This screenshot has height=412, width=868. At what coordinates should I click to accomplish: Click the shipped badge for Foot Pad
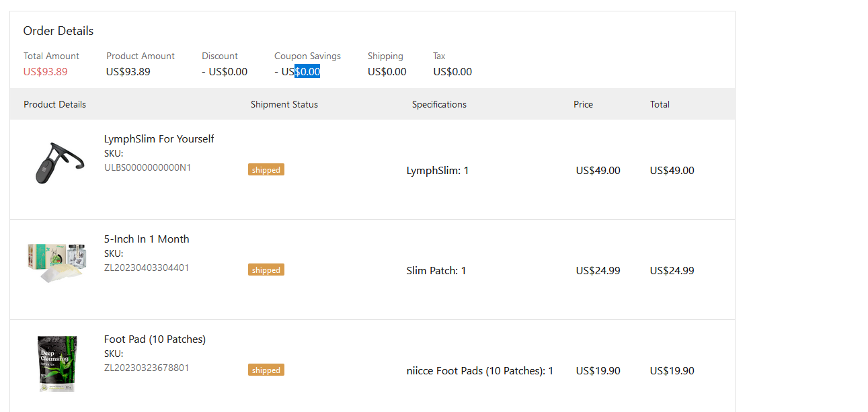pyautogui.click(x=266, y=370)
